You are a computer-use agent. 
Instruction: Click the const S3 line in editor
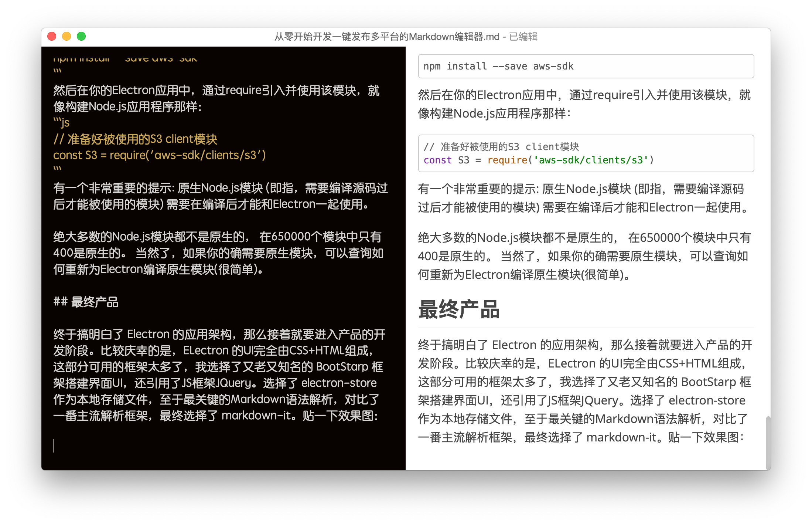(159, 155)
